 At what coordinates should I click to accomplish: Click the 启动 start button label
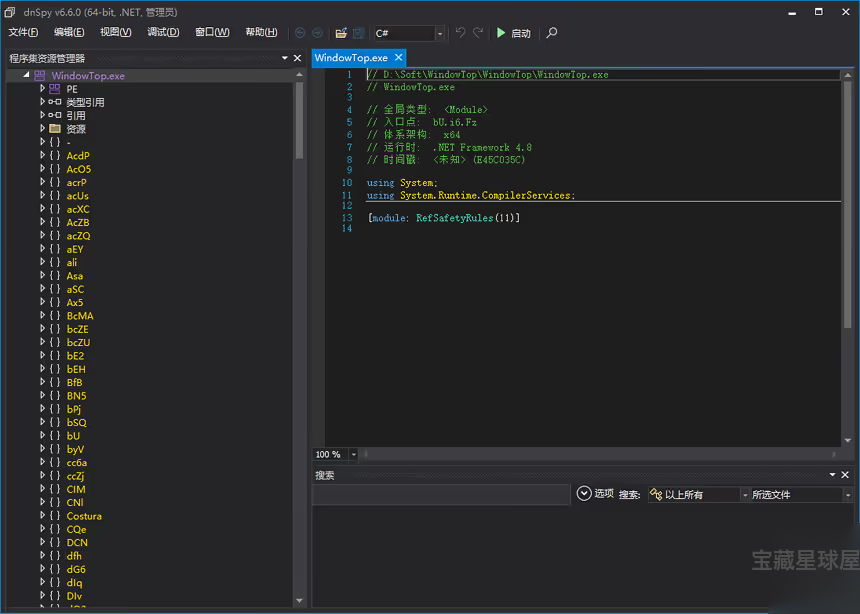520,33
